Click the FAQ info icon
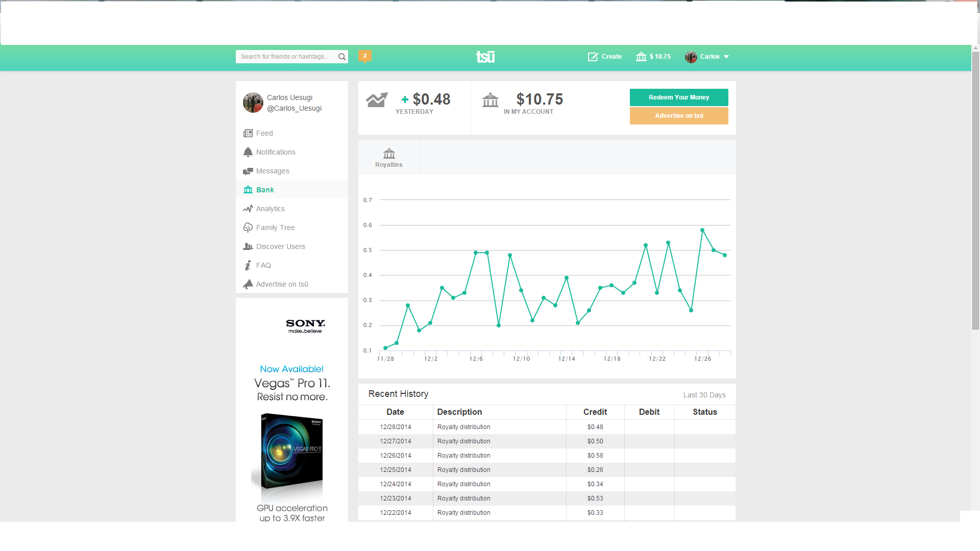The image size is (980, 551). pos(248,265)
